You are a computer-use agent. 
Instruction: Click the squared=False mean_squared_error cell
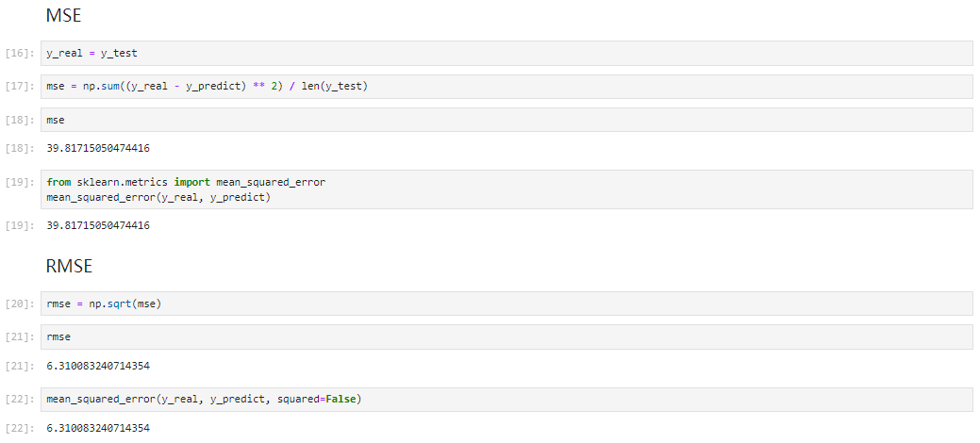click(x=507, y=400)
